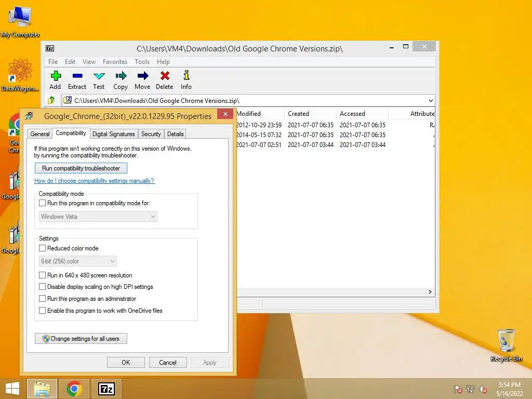Sort by the Accessed column header

(362, 114)
